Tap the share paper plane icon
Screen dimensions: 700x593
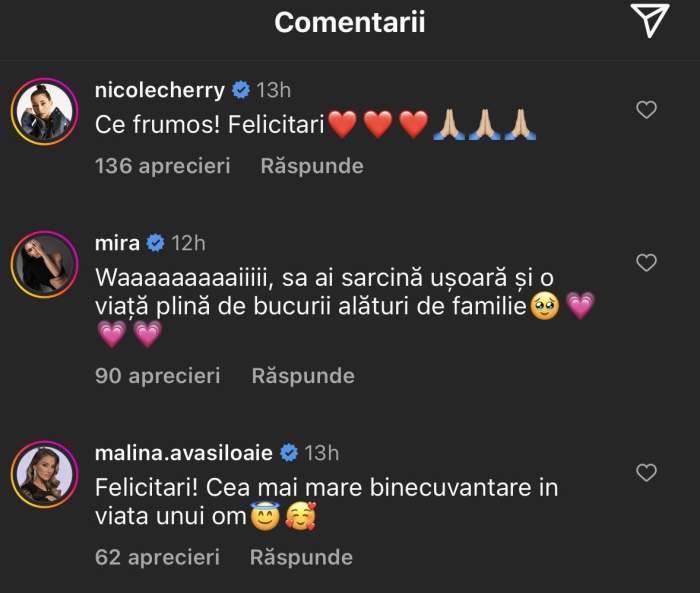tap(649, 20)
